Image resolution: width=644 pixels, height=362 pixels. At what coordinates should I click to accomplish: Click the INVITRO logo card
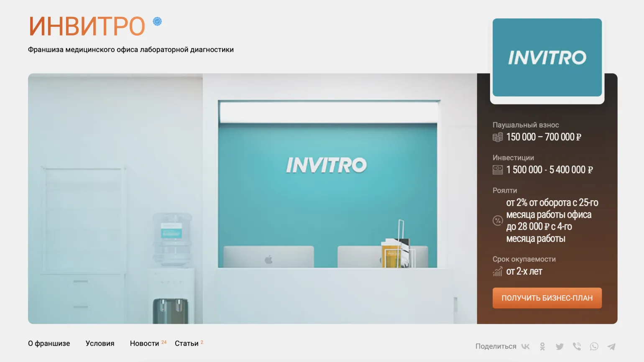547,58
